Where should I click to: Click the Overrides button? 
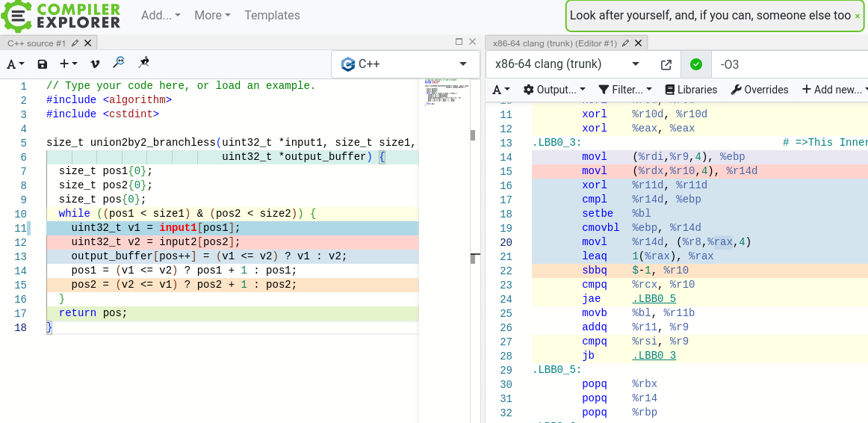pos(759,90)
